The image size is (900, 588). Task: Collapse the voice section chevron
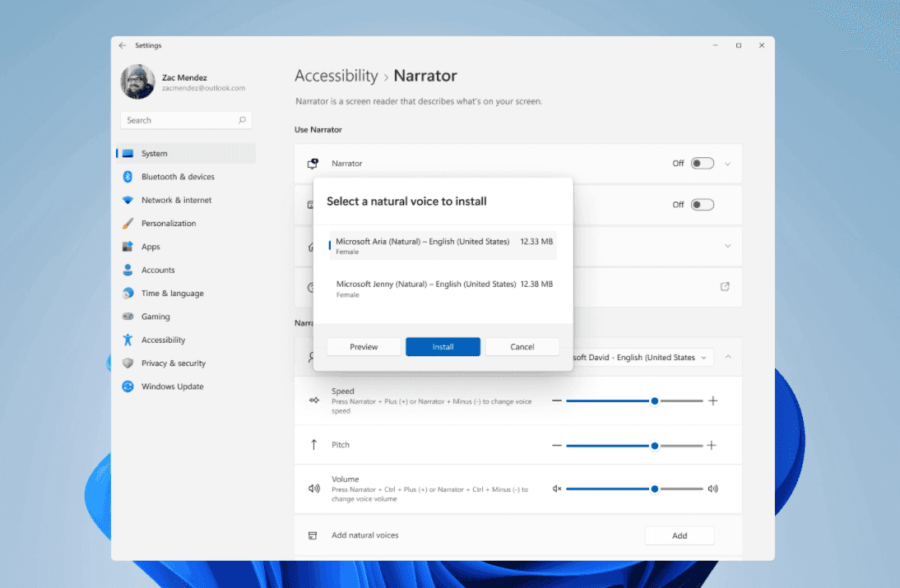728,357
